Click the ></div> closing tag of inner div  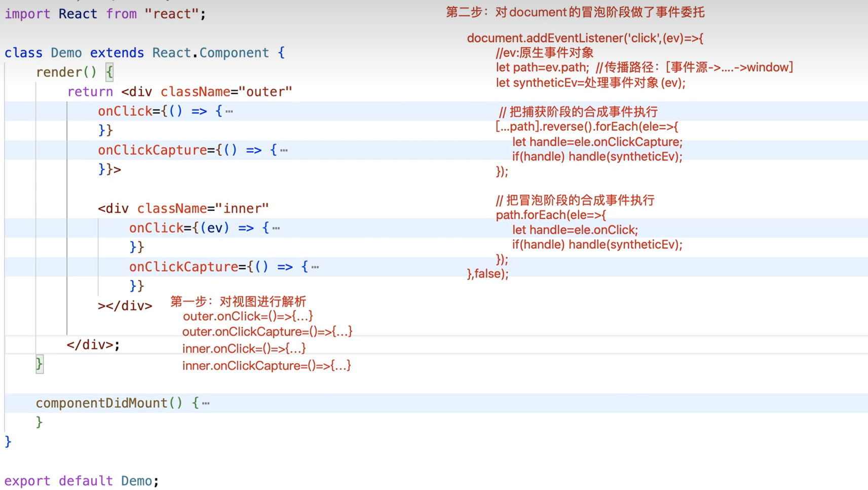click(125, 306)
